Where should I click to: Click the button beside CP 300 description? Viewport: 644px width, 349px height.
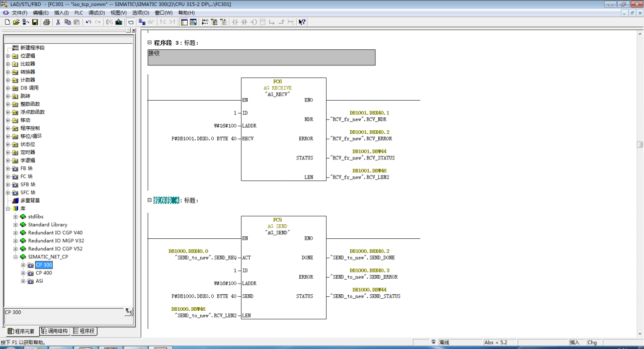(129, 312)
